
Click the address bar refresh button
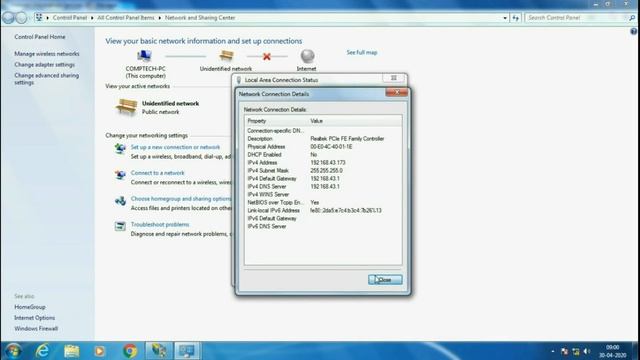[516, 18]
